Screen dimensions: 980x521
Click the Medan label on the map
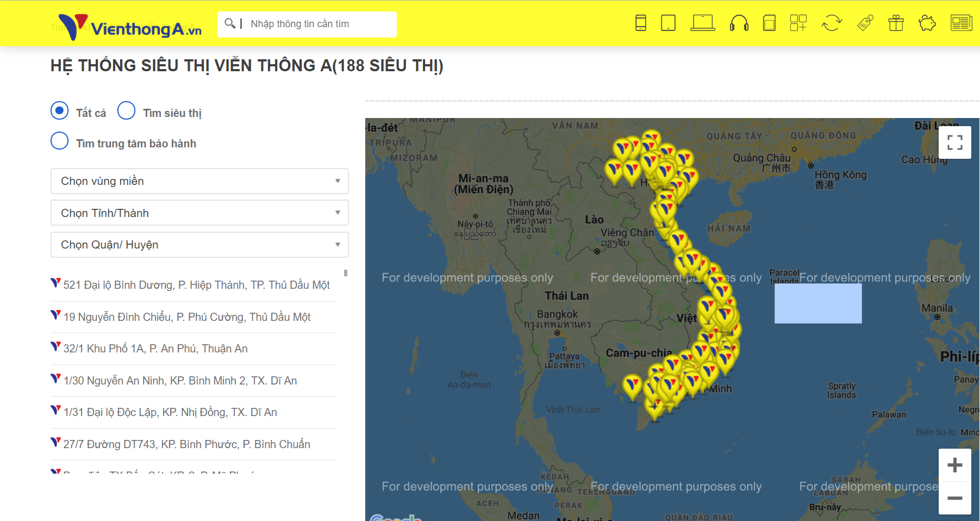click(523, 515)
